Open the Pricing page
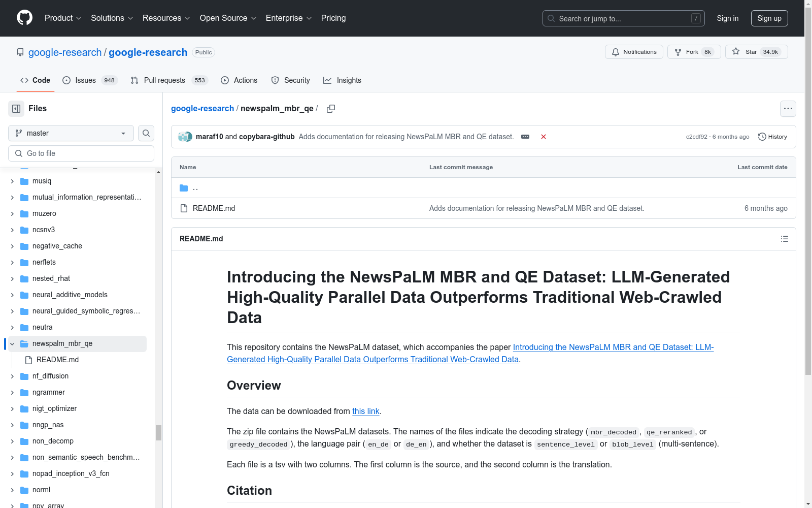 [x=333, y=18]
